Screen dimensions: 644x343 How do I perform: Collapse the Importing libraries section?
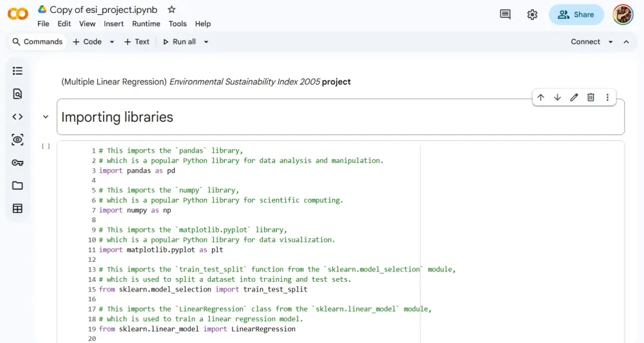(x=46, y=117)
